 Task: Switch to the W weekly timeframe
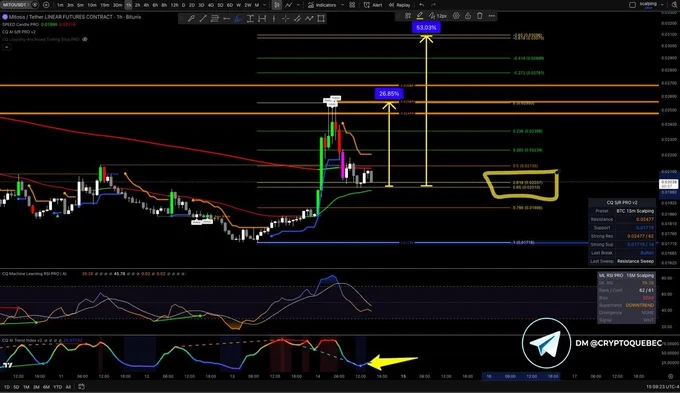tap(239, 5)
